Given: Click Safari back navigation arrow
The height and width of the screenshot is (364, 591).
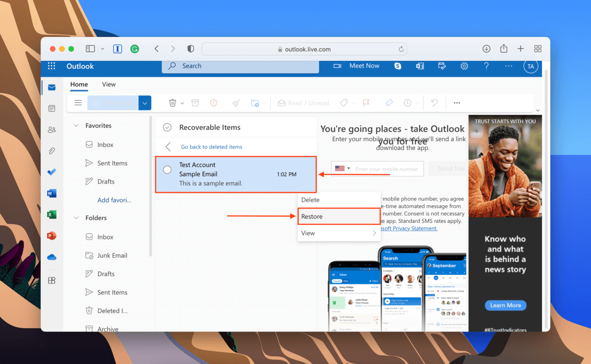Looking at the screenshot, I should point(157,49).
